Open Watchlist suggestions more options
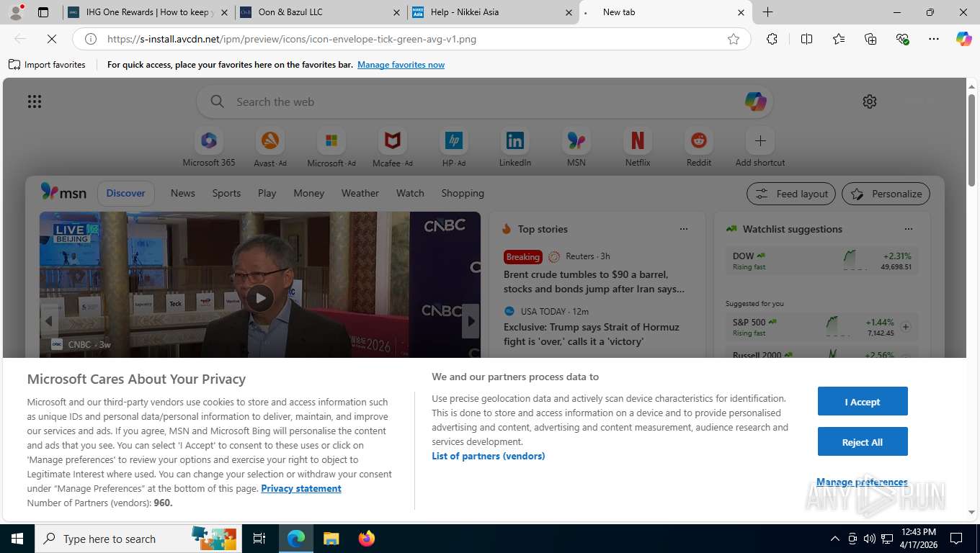980x553 pixels. click(909, 229)
